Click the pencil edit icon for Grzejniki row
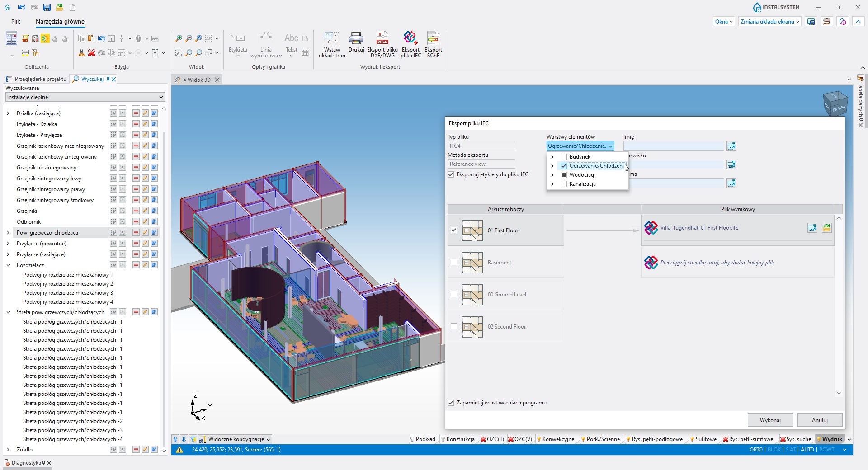 [145, 211]
